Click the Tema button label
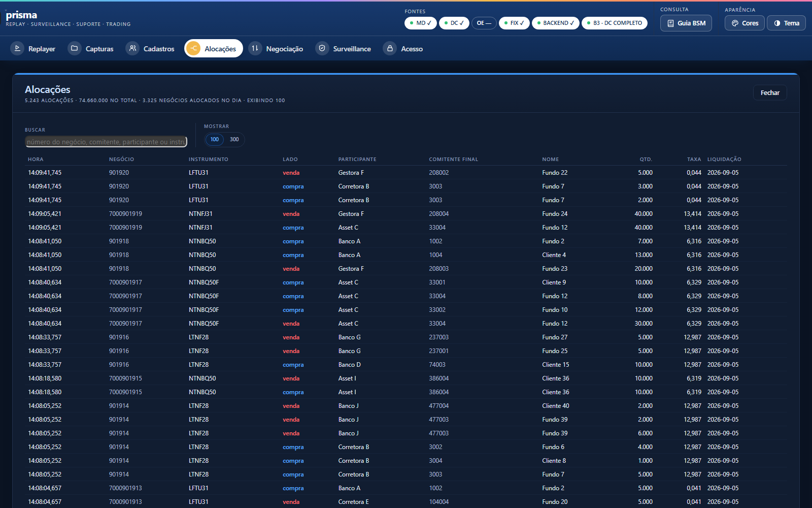Viewport: 812px width, 508px height. 791,23
